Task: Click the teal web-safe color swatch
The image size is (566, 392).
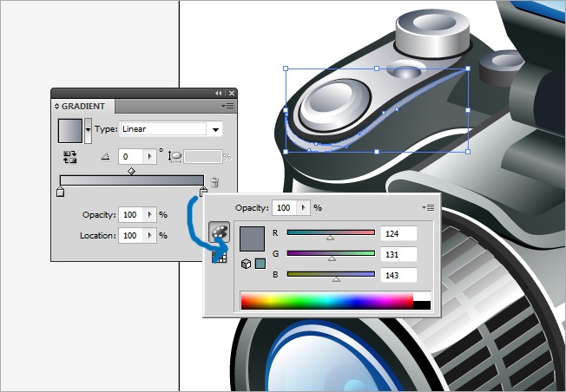Action: 260,264
